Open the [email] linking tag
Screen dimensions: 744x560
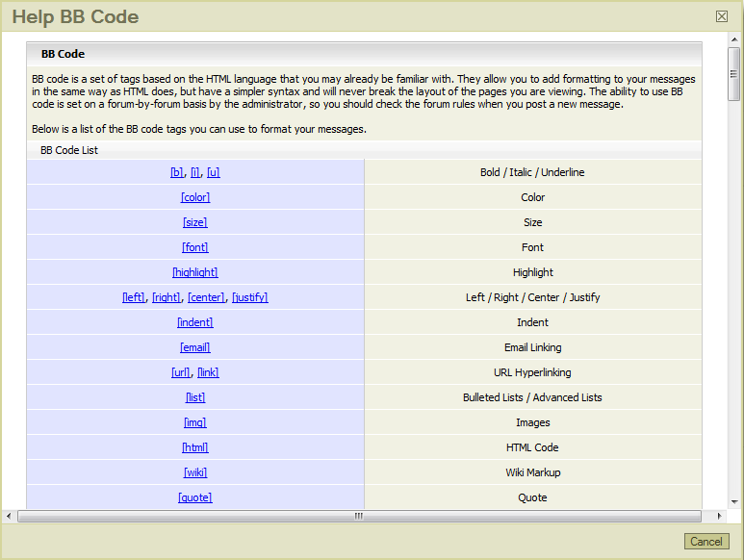(195, 348)
